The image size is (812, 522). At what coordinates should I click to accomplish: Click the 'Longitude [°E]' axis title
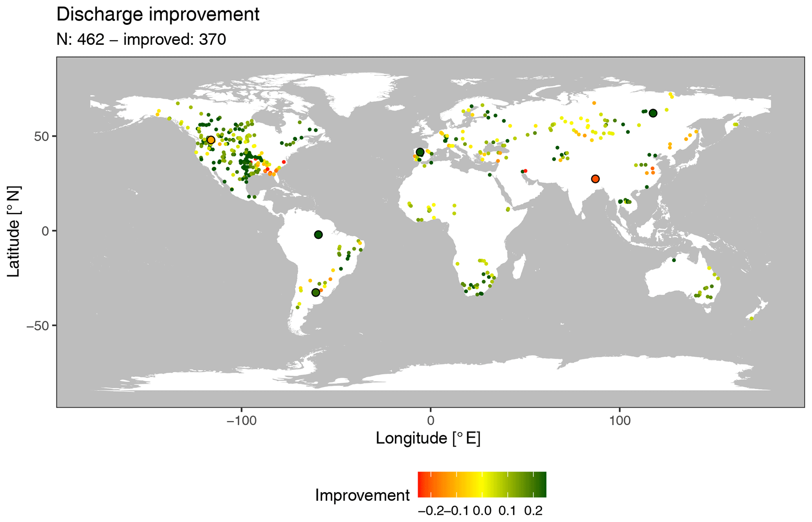(x=428, y=438)
